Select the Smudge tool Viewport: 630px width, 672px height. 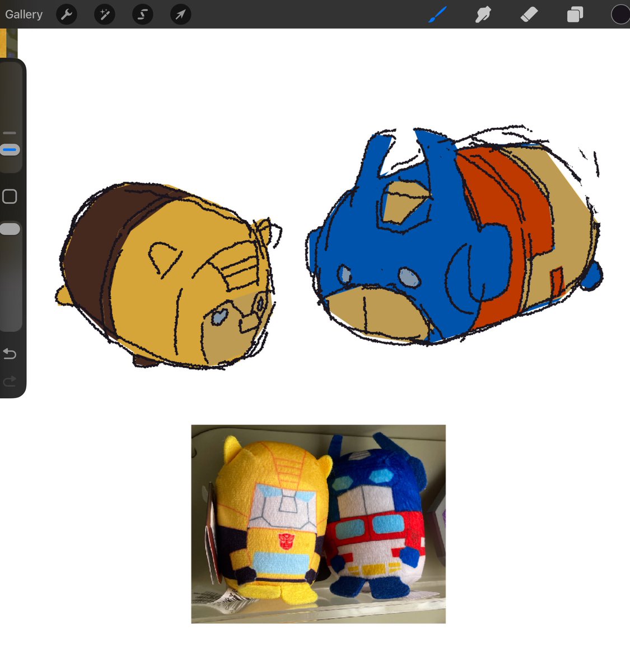483,15
